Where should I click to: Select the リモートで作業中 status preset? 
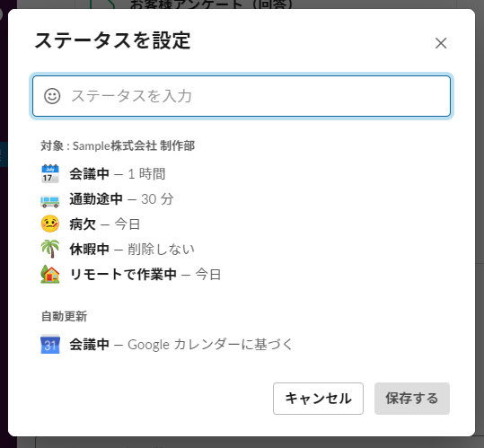131,275
